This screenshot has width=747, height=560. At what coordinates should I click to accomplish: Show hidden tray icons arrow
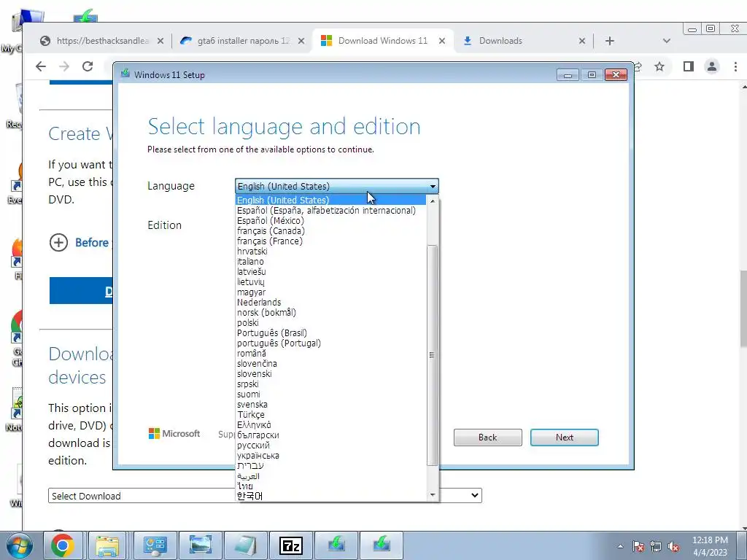click(x=620, y=546)
